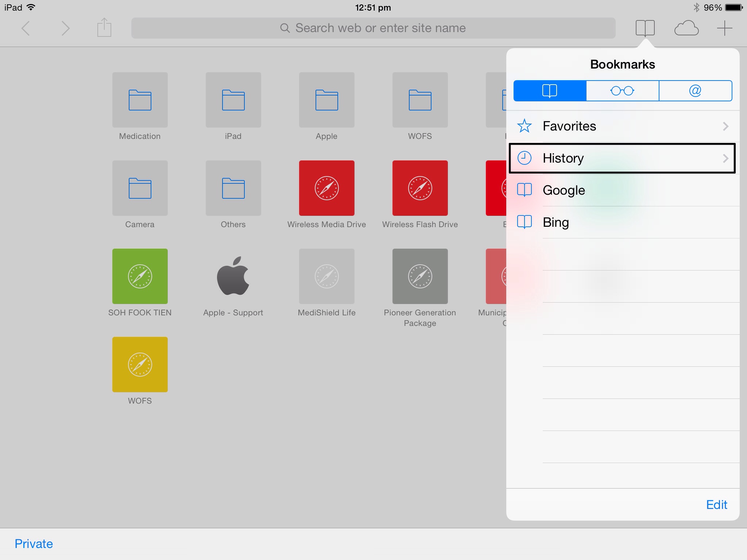This screenshot has height=560, width=747.
Task: Go forward with the right arrow
Action: (65, 28)
